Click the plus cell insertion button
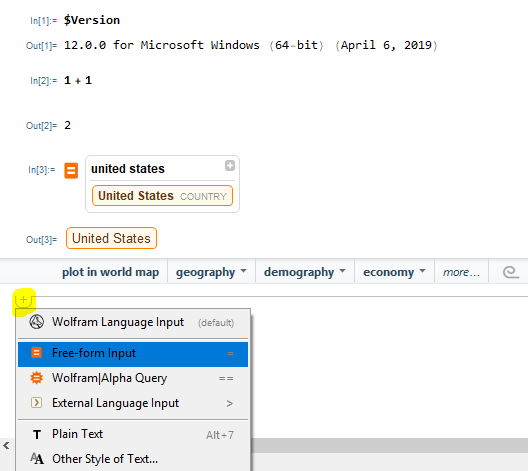The image size is (528, 471). 24,300
